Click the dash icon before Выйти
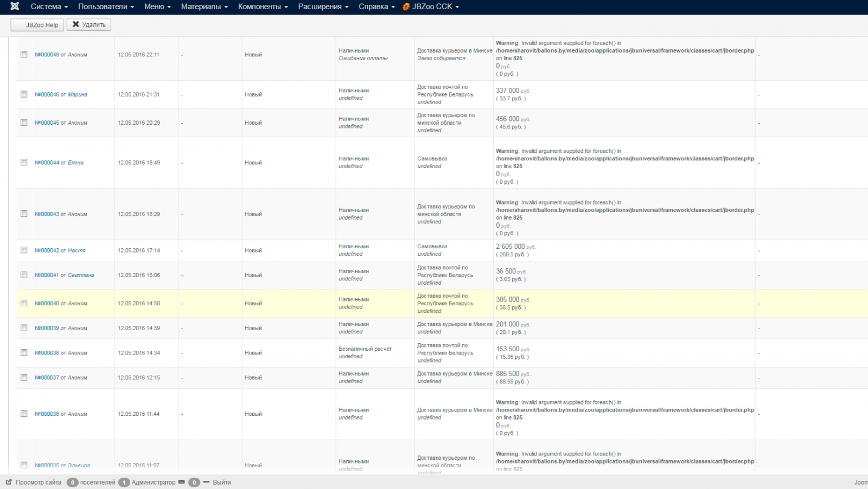 point(206,482)
